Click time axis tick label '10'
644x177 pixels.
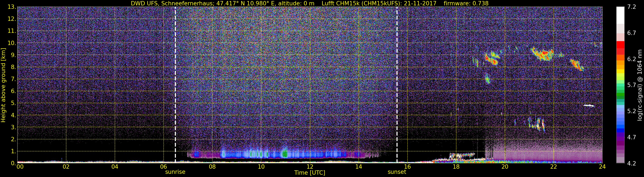[261, 167]
